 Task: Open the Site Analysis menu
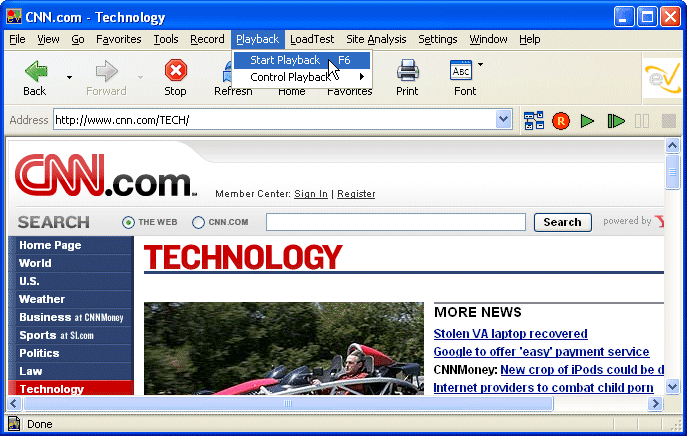[x=376, y=39]
